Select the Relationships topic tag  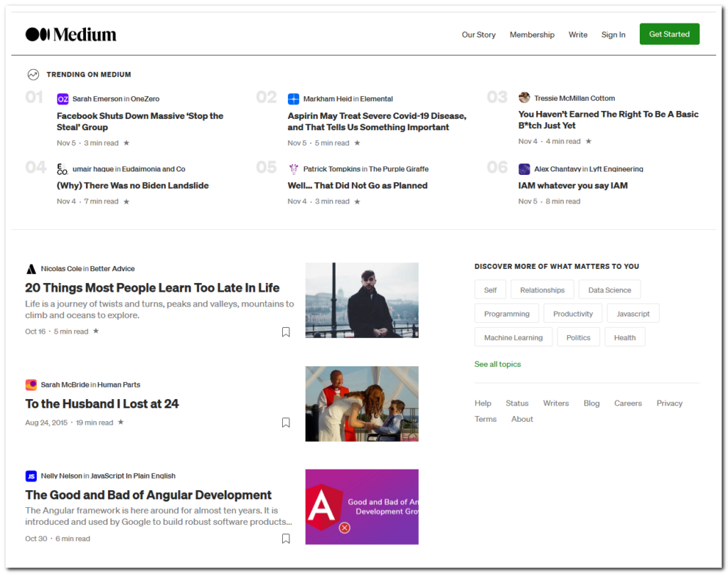542,289
